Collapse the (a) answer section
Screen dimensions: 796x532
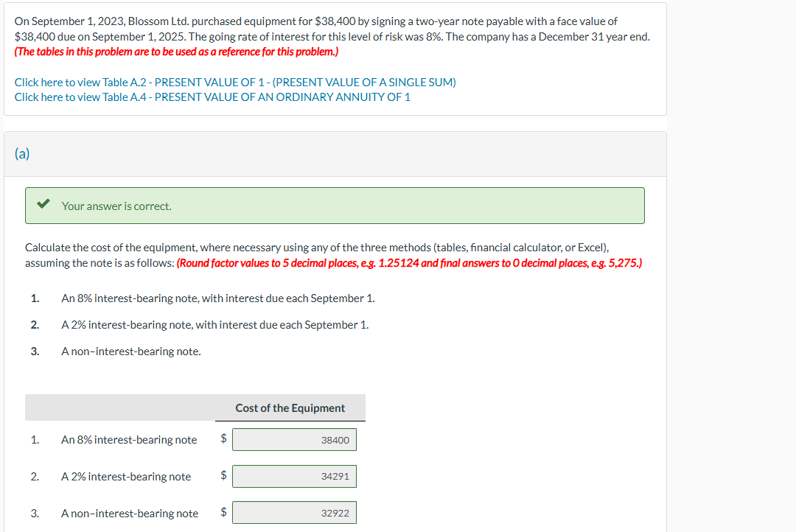(x=22, y=154)
